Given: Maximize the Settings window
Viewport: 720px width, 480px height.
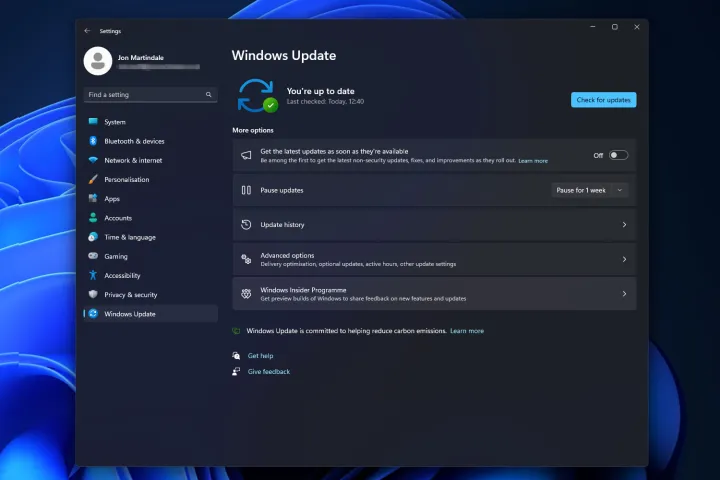Looking at the screenshot, I should click(x=614, y=27).
